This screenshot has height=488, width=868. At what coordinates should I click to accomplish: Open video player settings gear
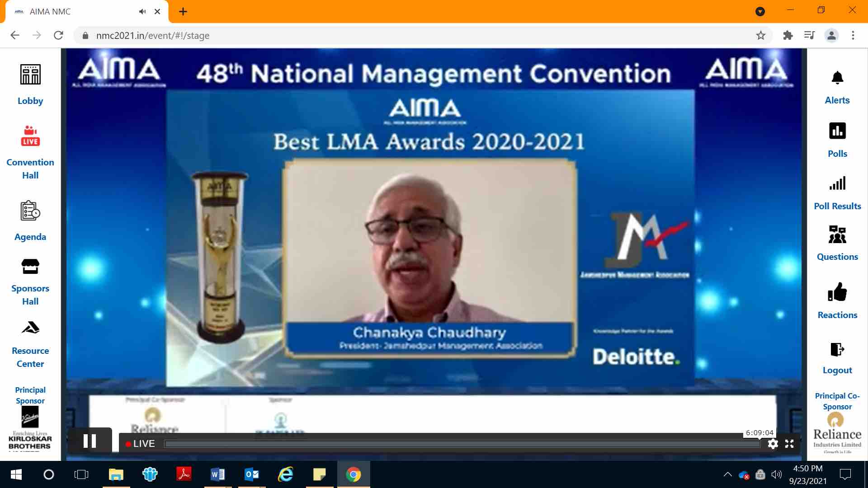point(773,444)
